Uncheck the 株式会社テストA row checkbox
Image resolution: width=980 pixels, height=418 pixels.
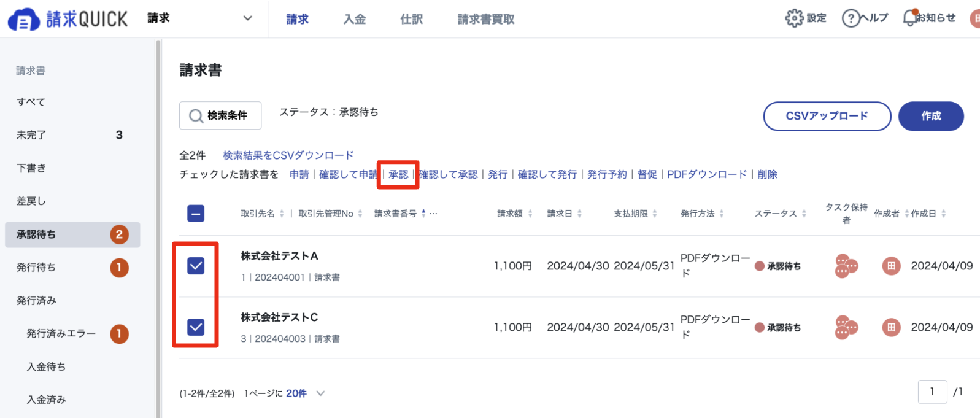pyautogui.click(x=196, y=266)
